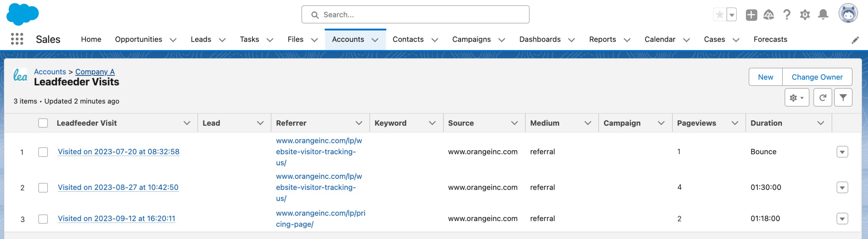Refresh the Leadfeeder Visits list
Image resolution: width=868 pixels, height=239 pixels.
(823, 98)
